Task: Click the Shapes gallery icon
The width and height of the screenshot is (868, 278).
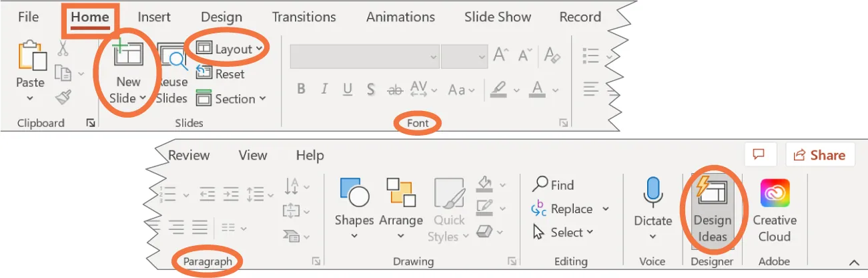Action: [x=354, y=194]
